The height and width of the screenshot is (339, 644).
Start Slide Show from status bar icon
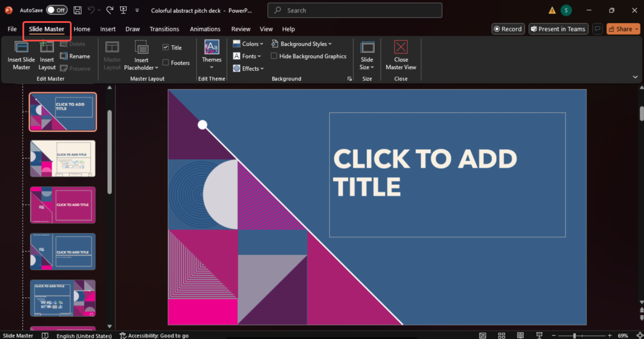point(539,336)
